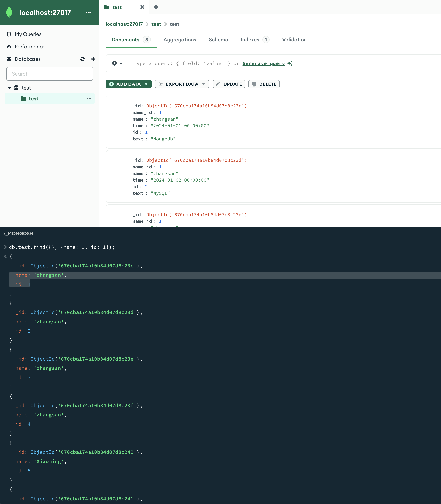
Task: Open the EXPORT DATA dropdown
Action: pyautogui.click(x=182, y=84)
